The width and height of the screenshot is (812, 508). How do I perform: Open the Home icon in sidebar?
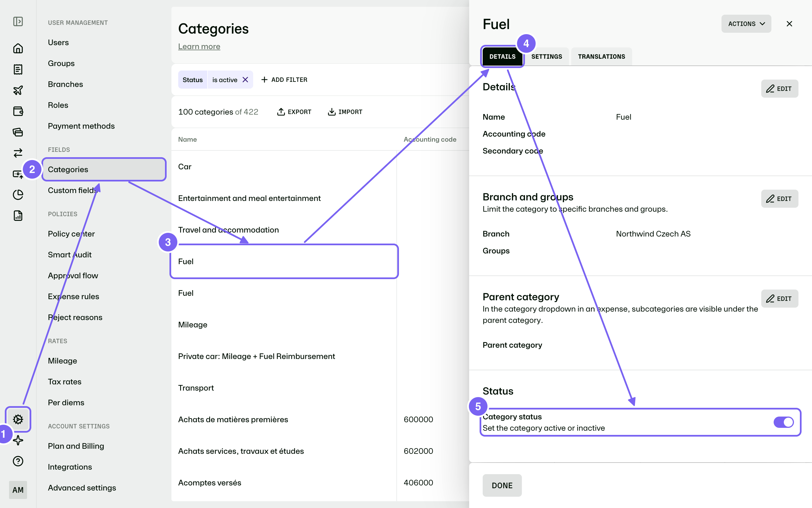[x=18, y=48]
